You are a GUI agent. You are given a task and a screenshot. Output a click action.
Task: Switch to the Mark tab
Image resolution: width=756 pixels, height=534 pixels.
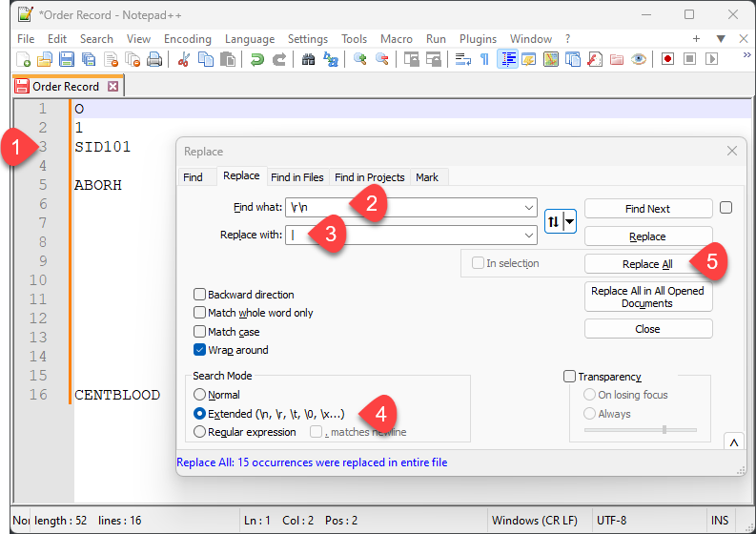(427, 177)
